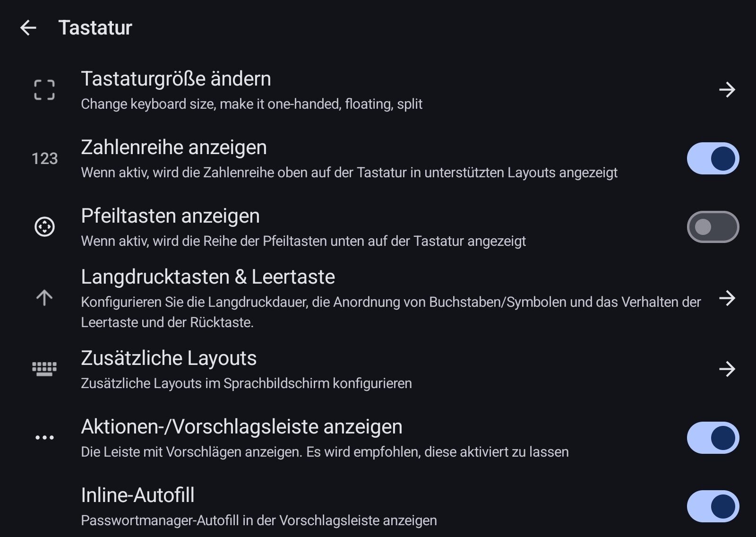Click the three-dots icon for Aktionen-/Vorschlagsleiste
This screenshot has width=756, height=537.
44,438
